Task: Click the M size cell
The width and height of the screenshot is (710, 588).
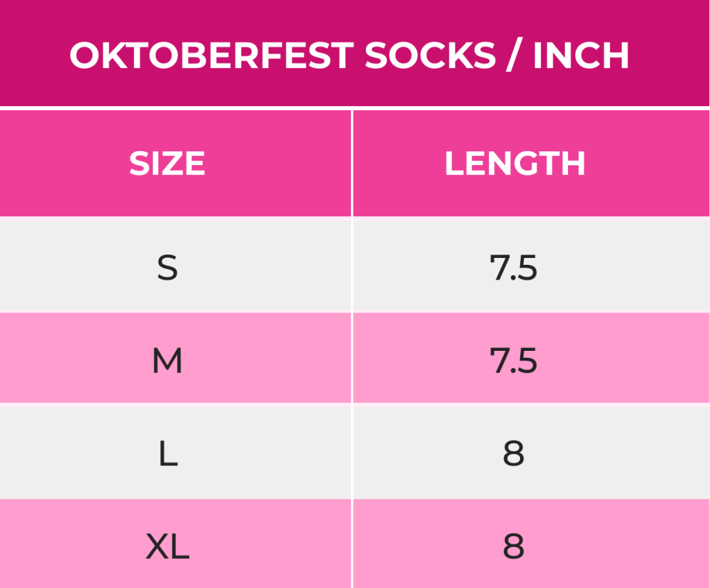Action: [x=167, y=361]
